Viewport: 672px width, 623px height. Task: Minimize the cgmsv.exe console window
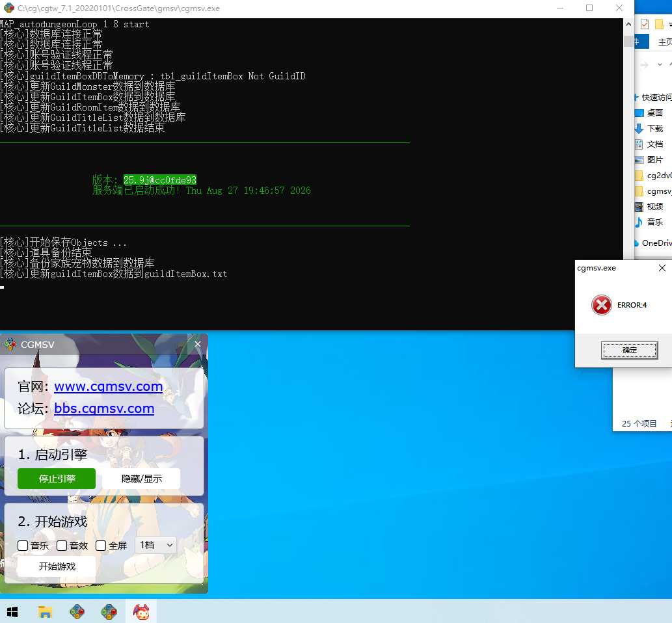(x=559, y=8)
